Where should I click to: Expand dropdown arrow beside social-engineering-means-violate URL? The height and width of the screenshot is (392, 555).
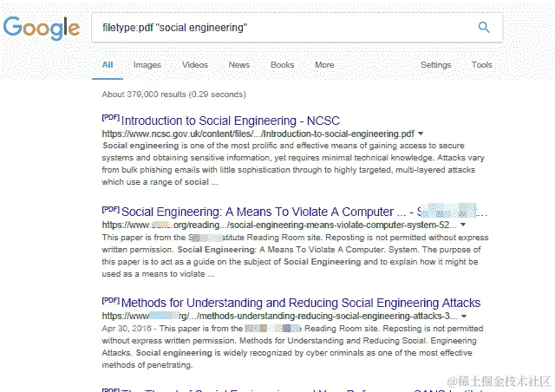(463, 225)
